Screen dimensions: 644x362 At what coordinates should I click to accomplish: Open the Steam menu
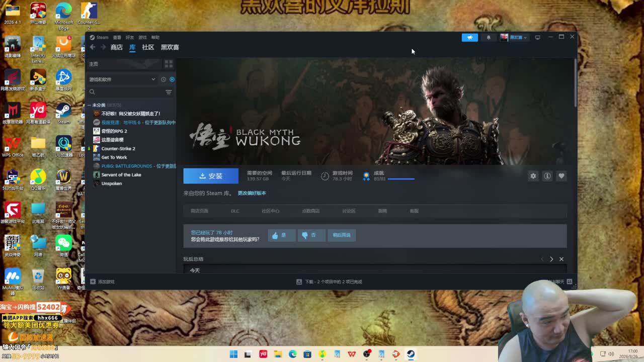click(102, 37)
